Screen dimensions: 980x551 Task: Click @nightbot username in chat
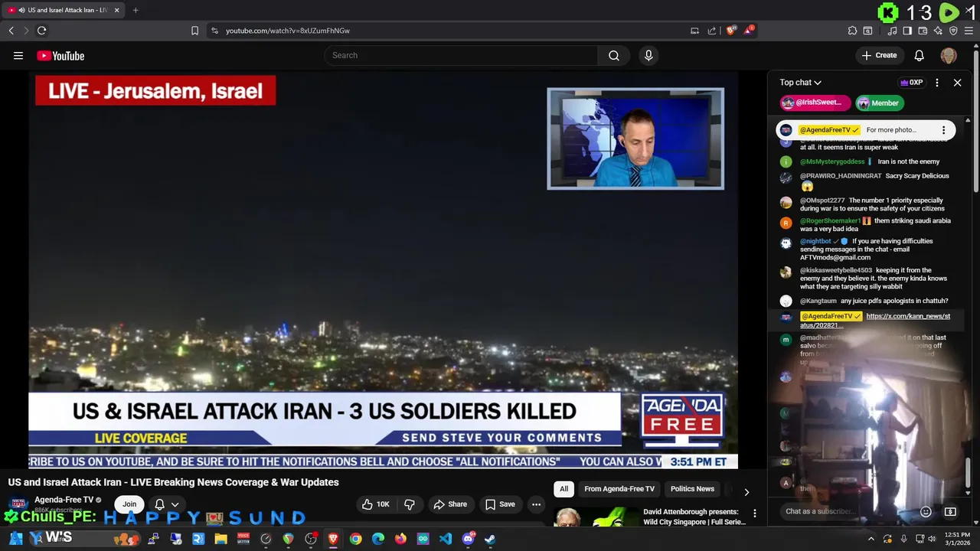pyautogui.click(x=816, y=241)
